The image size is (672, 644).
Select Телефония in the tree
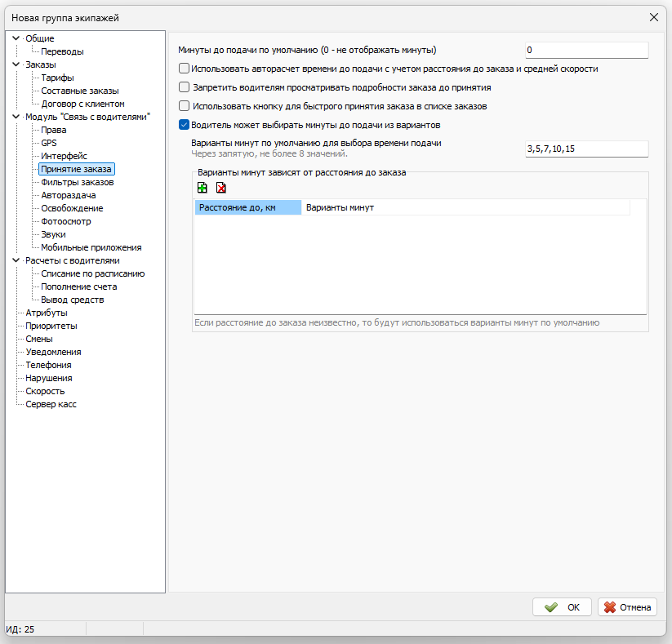click(48, 365)
